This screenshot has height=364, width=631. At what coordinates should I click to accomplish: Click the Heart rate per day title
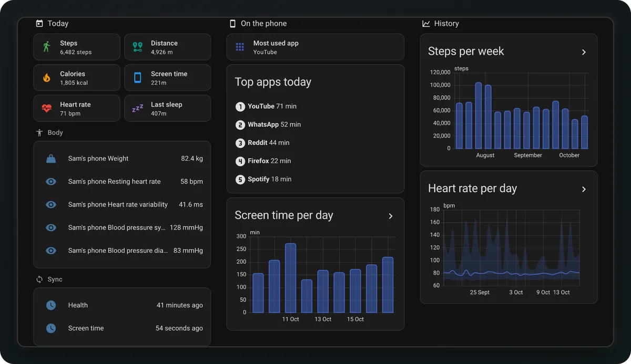point(472,189)
